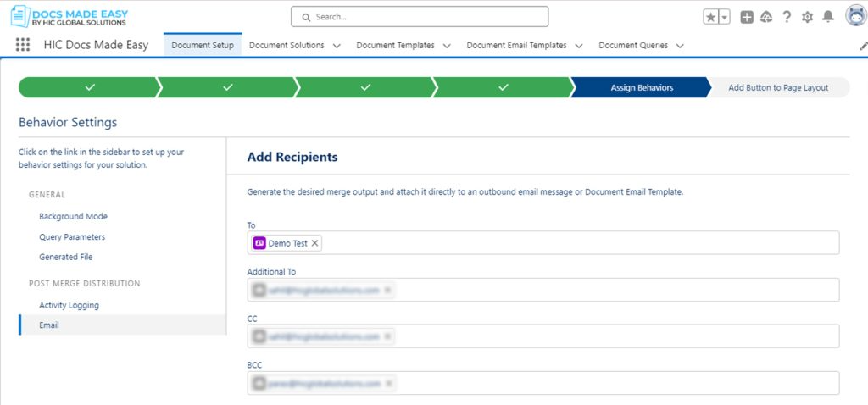Remove the CC email pill
The image size is (868, 405).
click(387, 336)
